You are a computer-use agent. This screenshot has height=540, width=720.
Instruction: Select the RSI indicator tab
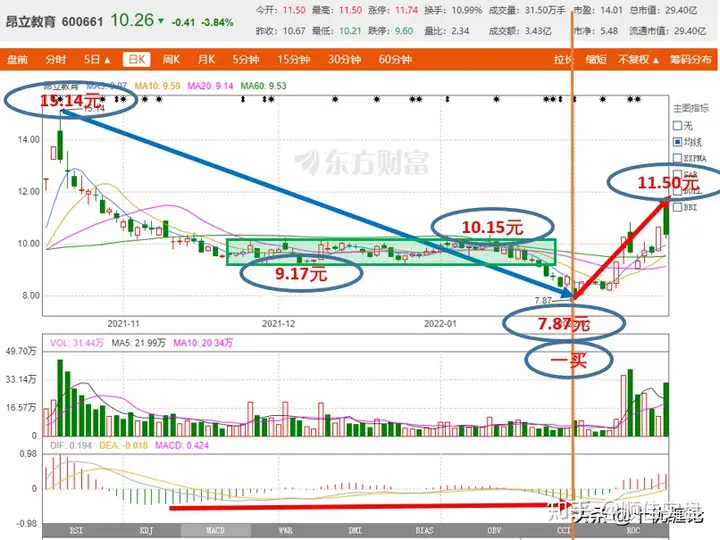77,530
